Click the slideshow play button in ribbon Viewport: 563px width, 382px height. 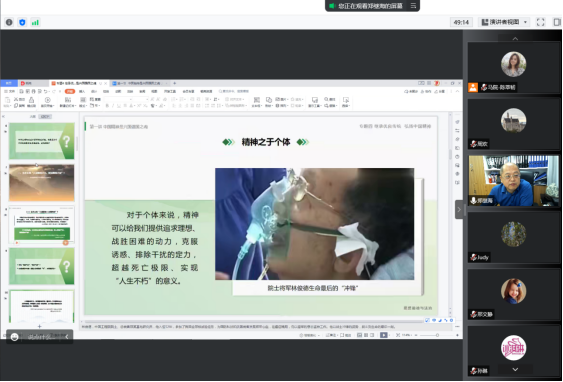(47, 100)
